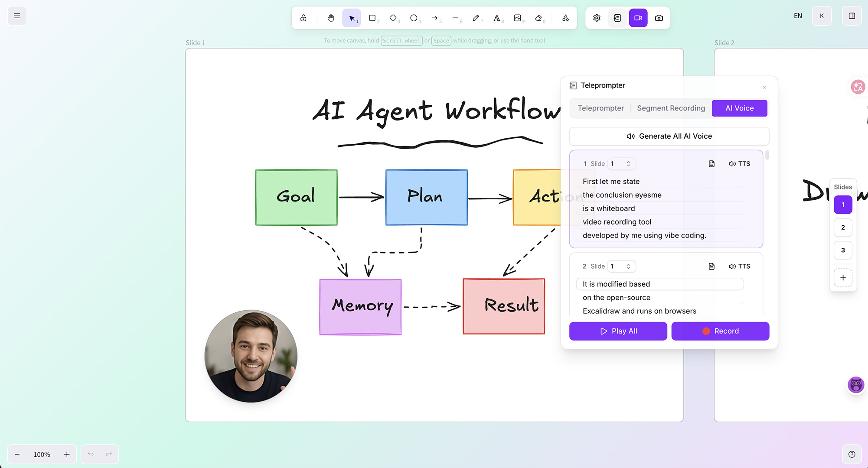The width and height of the screenshot is (868, 468).
Task: Select the diamond shape tool
Action: pyautogui.click(x=393, y=18)
